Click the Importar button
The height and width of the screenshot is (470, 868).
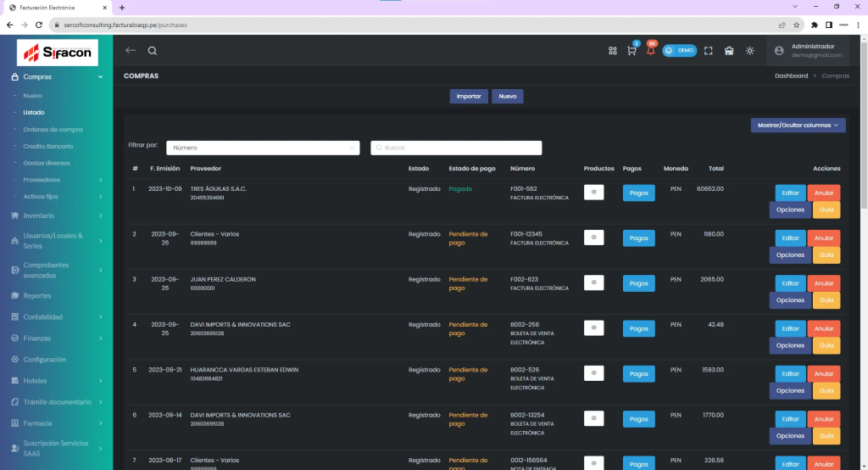[469, 97]
